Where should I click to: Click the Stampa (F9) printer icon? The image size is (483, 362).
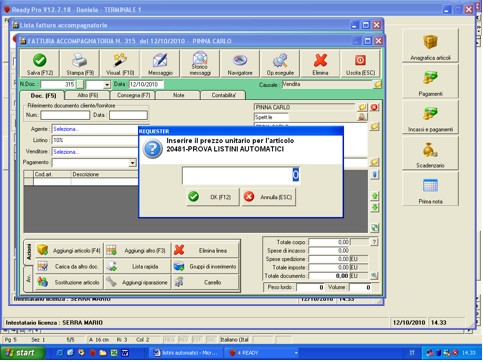[80, 61]
